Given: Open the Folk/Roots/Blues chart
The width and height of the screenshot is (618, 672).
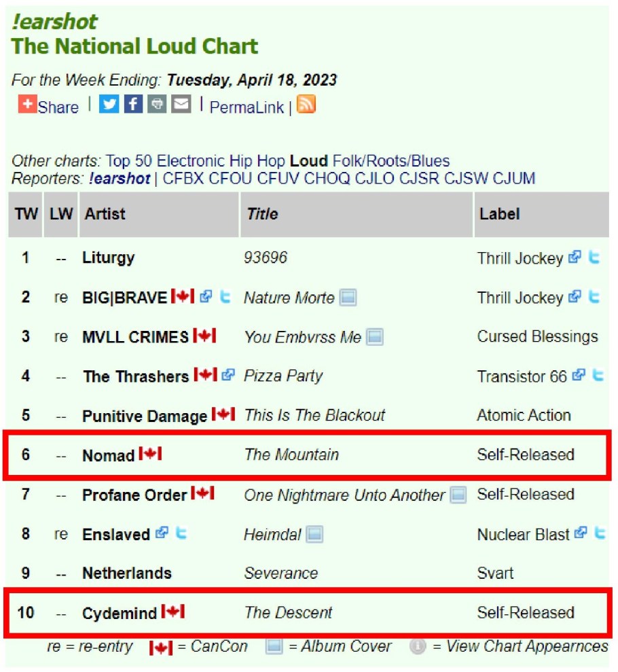Looking at the screenshot, I should click(390, 161).
